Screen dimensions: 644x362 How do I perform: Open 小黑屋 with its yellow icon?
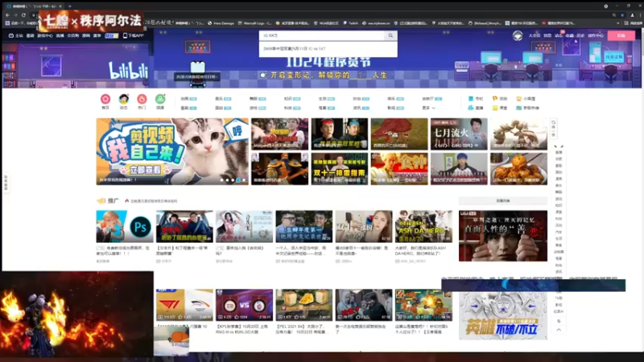[x=526, y=98]
